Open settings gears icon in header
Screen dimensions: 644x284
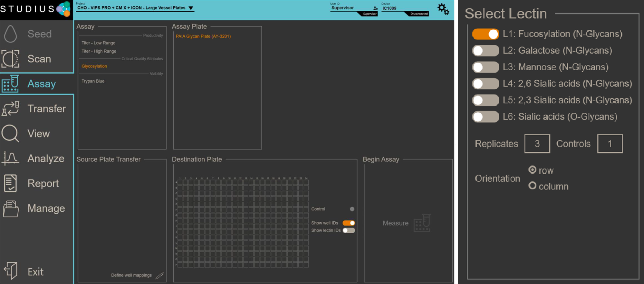tap(443, 9)
